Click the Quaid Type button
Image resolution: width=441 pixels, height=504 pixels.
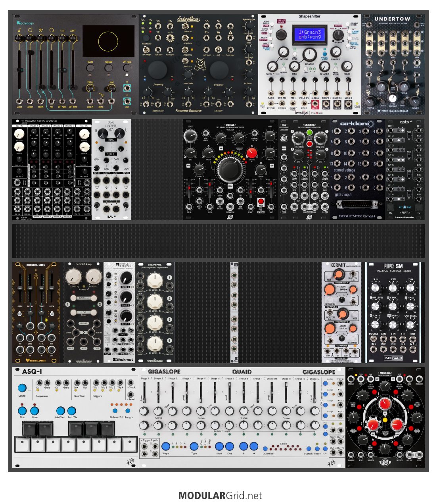pos(194,446)
